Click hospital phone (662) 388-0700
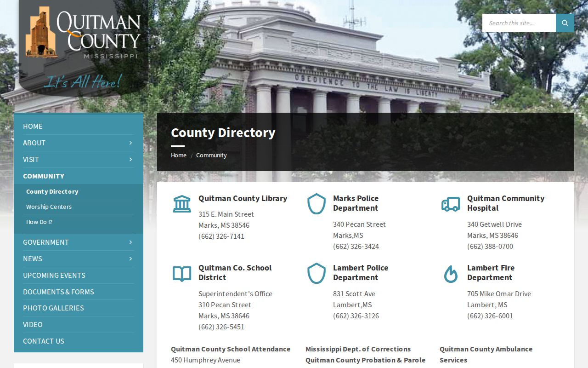Image resolution: width=588 pixels, height=368 pixels. click(x=490, y=246)
